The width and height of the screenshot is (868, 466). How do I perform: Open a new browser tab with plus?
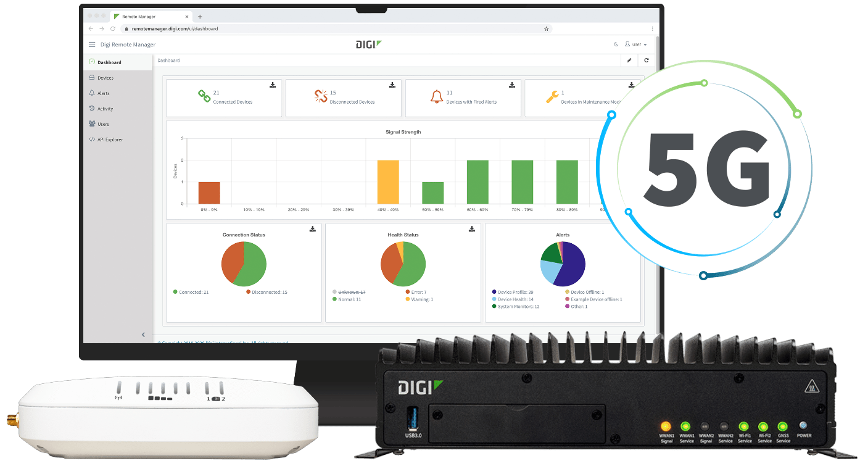(200, 17)
